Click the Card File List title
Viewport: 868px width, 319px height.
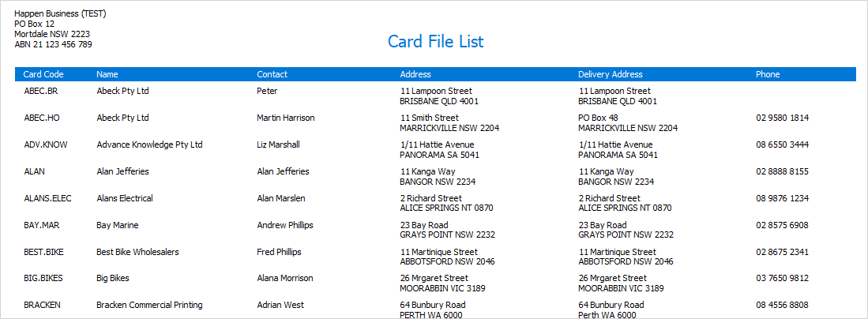click(436, 42)
